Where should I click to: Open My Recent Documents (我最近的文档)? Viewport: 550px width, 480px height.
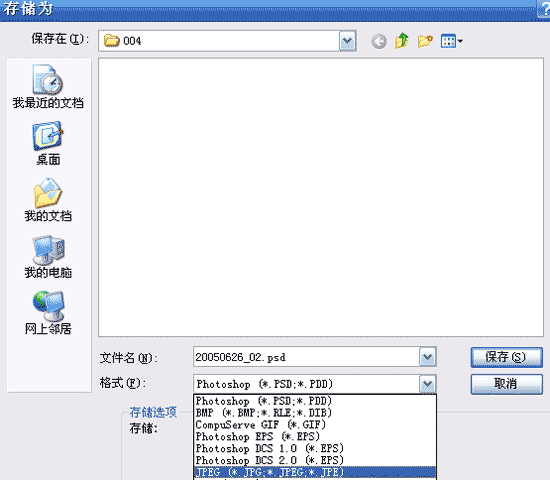click(x=48, y=86)
